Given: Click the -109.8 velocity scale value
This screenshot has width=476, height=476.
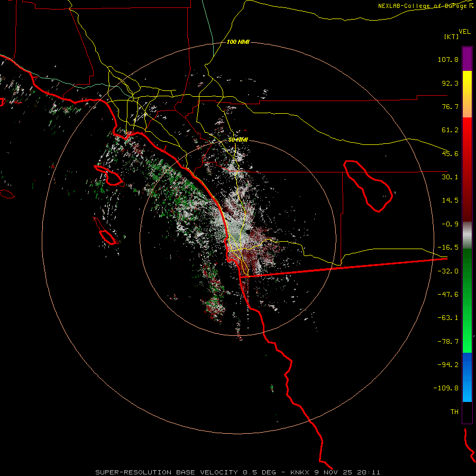Looking at the screenshot, I should pos(446,388).
